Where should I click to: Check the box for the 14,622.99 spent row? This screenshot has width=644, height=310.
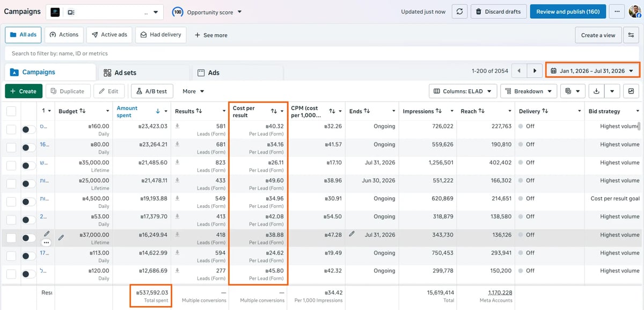coord(11,256)
